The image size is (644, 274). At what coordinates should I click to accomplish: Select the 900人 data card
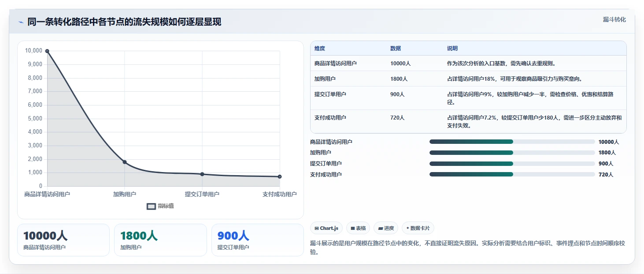tap(258, 240)
